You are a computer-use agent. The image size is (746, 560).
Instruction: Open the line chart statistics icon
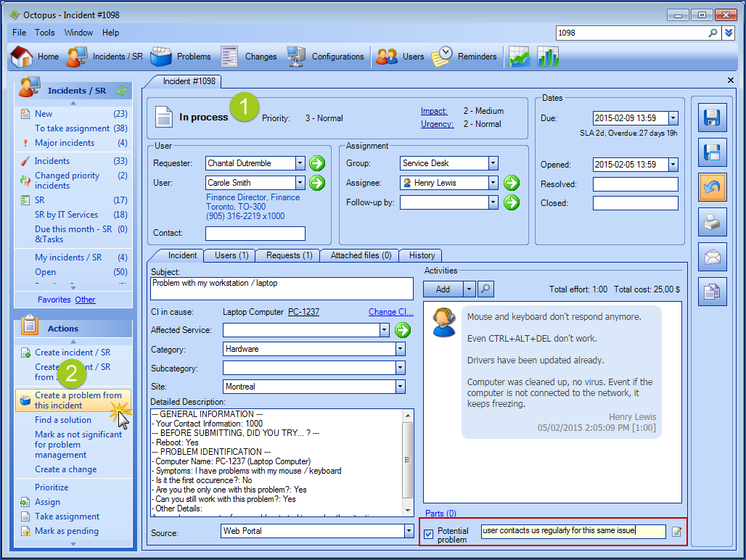click(519, 57)
